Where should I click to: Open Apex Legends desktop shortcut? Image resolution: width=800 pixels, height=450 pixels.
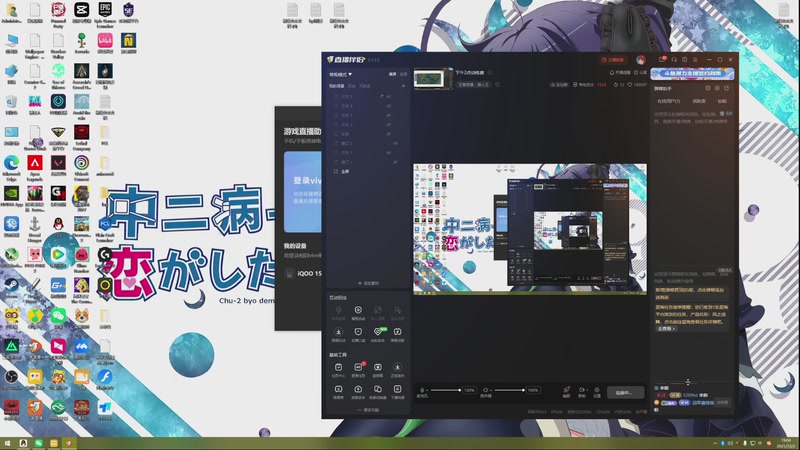point(35,167)
